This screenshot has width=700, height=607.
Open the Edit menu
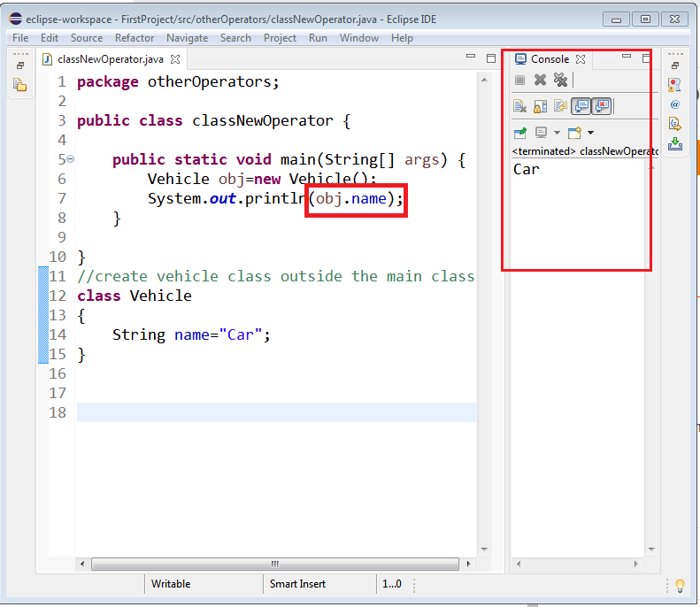[49, 38]
